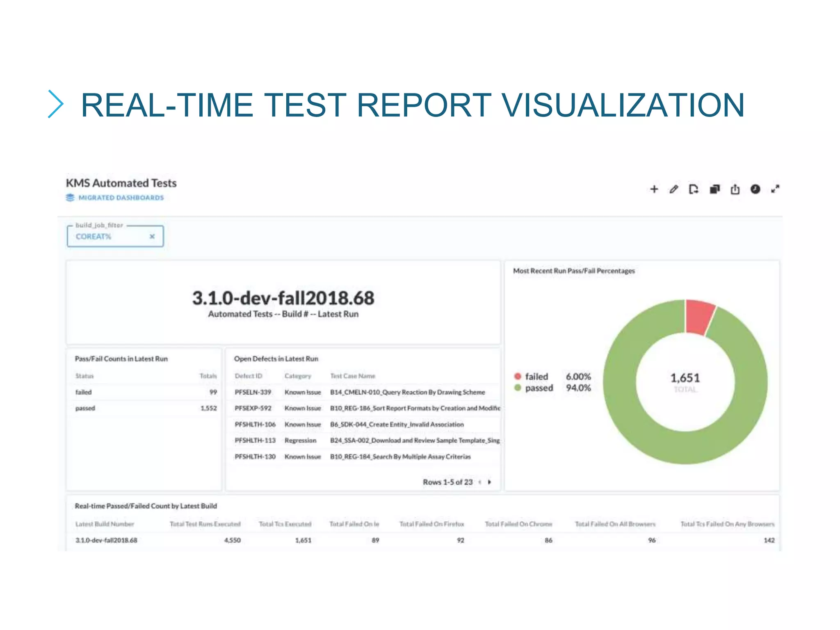The image size is (840, 630).
Task: Click the passed row count 1,552
Action: click(x=209, y=408)
